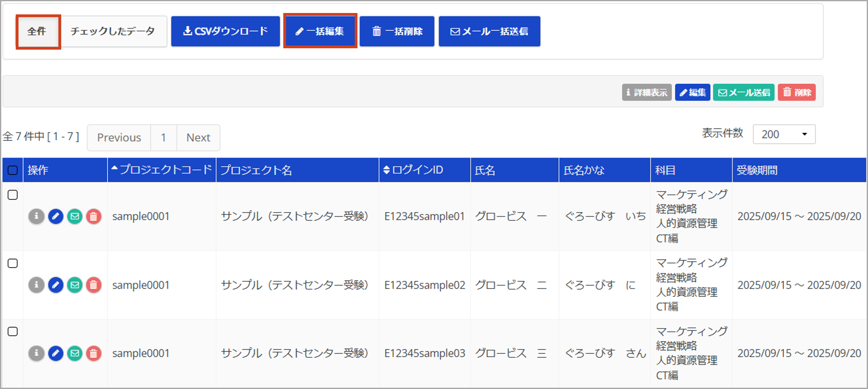Click the メール一括送信 button
Image resolution: width=868 pixels, height=389 pixels.
click(489, 31)
